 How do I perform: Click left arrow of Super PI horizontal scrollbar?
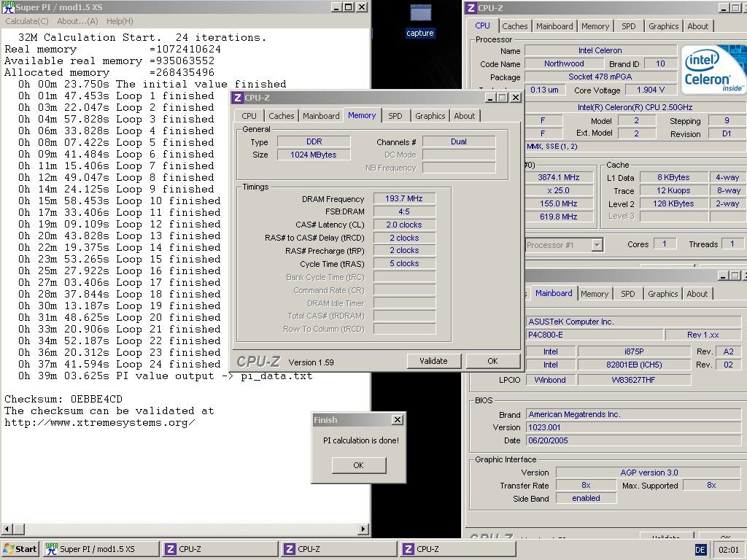point(7,529)
